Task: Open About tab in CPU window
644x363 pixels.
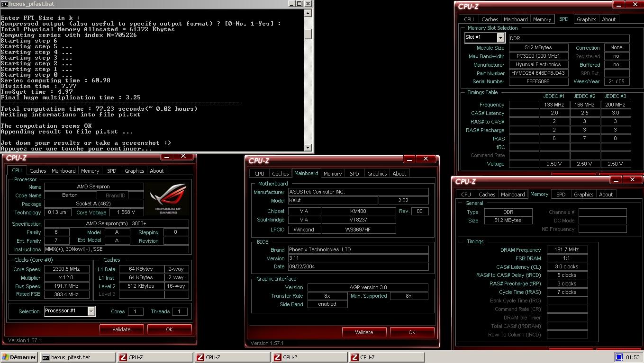Action: [x=157, y=171]
